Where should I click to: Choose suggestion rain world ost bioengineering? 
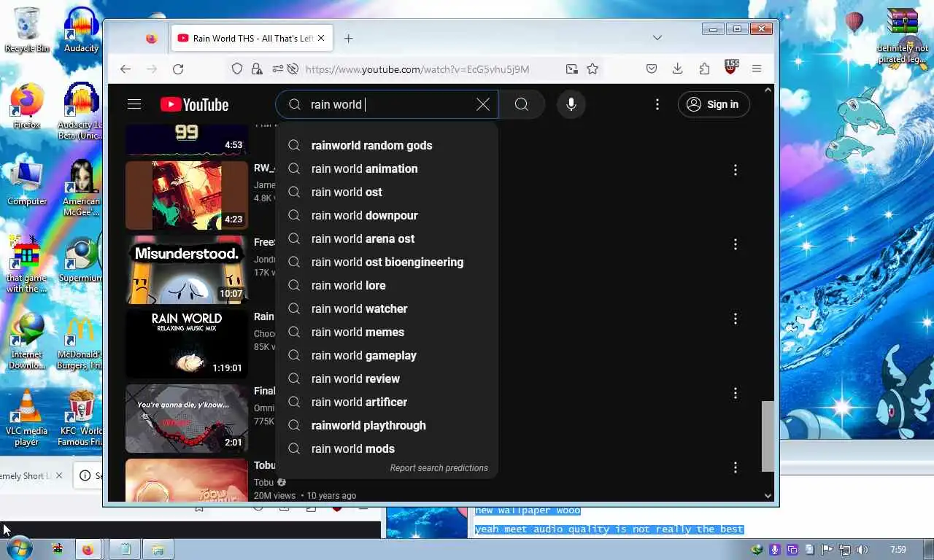coord(387,262)
